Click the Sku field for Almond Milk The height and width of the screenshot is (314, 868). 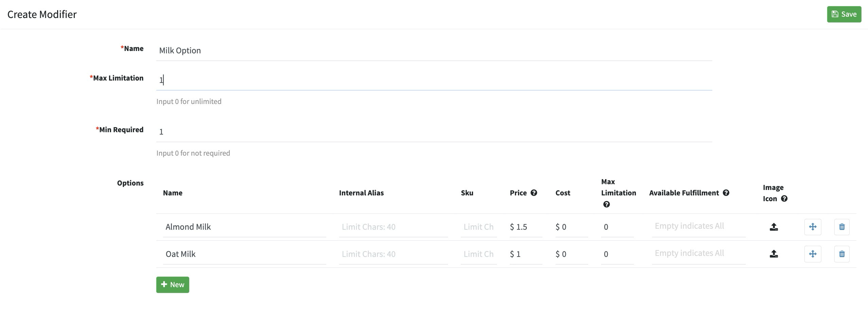[479, 227]
